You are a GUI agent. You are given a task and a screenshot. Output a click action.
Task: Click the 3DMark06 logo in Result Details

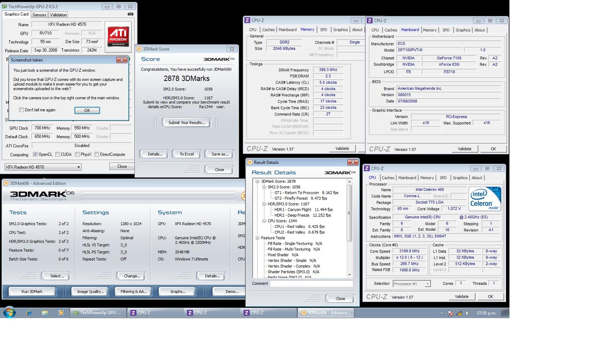pyautogui.click(x=340, y=172)
